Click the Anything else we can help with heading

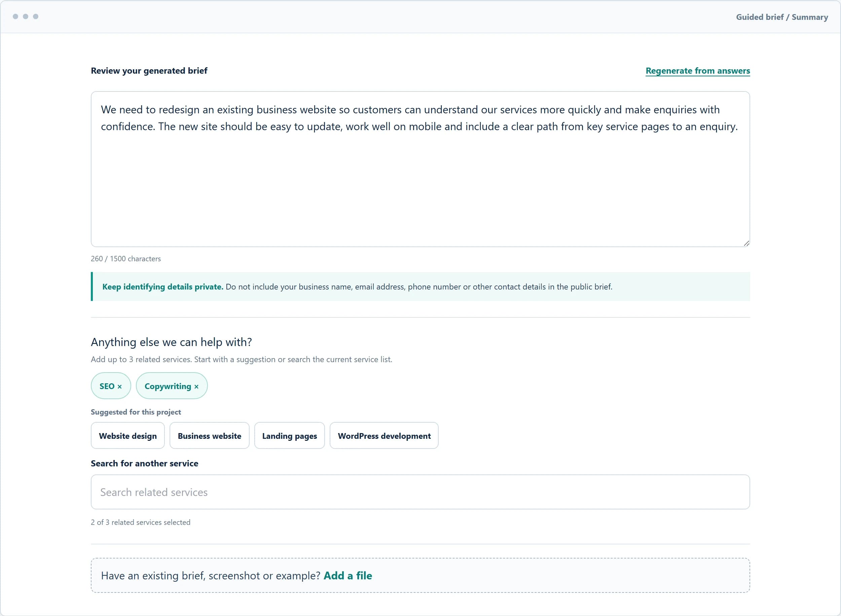(171, 342)
